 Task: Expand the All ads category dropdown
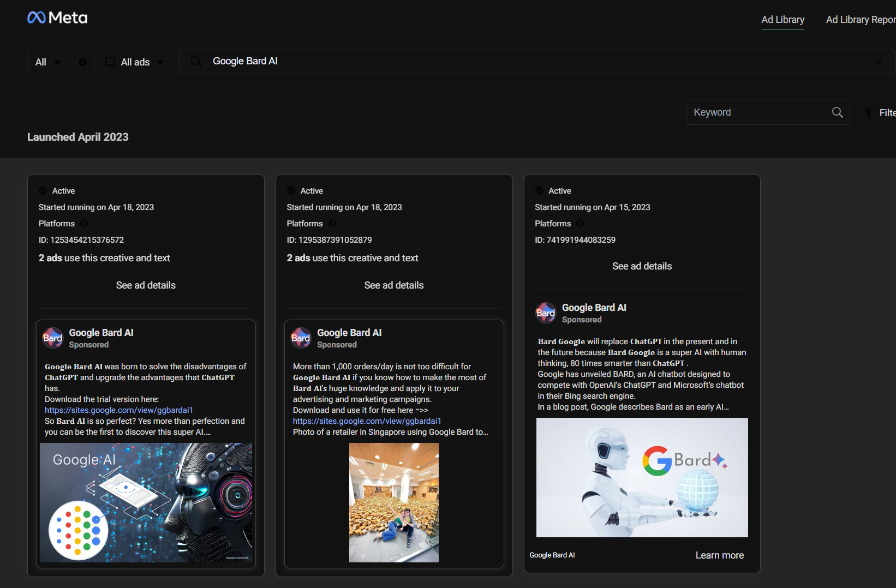pyautogui.click(x=134, y=62)
